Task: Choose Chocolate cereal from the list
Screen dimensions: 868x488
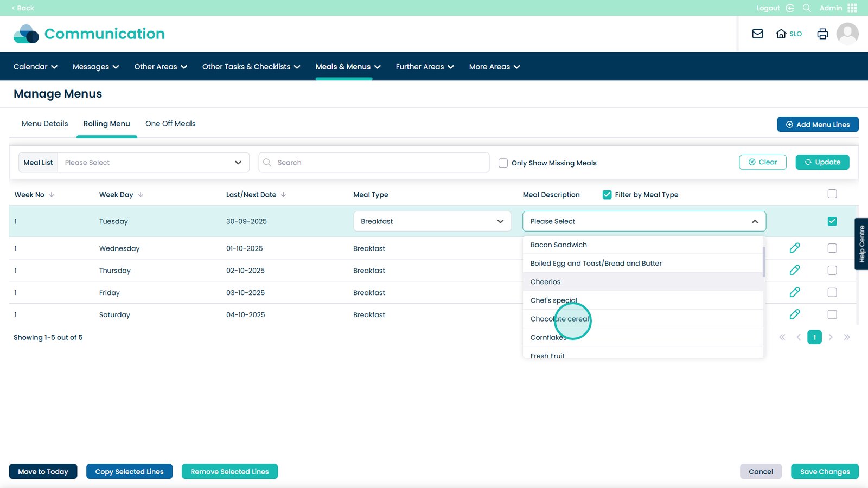Action: (559, 319)
